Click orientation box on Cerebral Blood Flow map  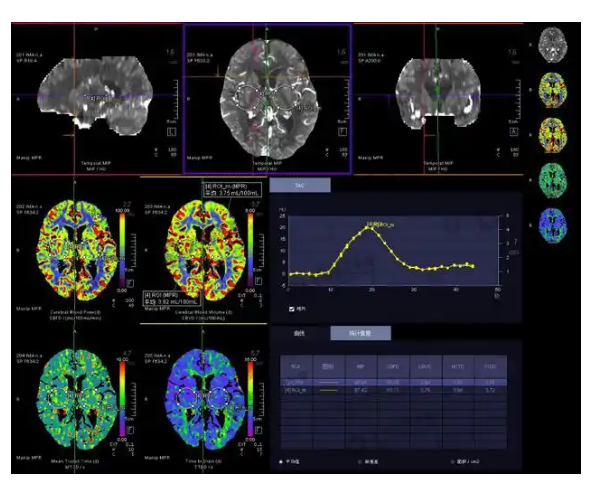pyautogui.click(x=130, y=283)
